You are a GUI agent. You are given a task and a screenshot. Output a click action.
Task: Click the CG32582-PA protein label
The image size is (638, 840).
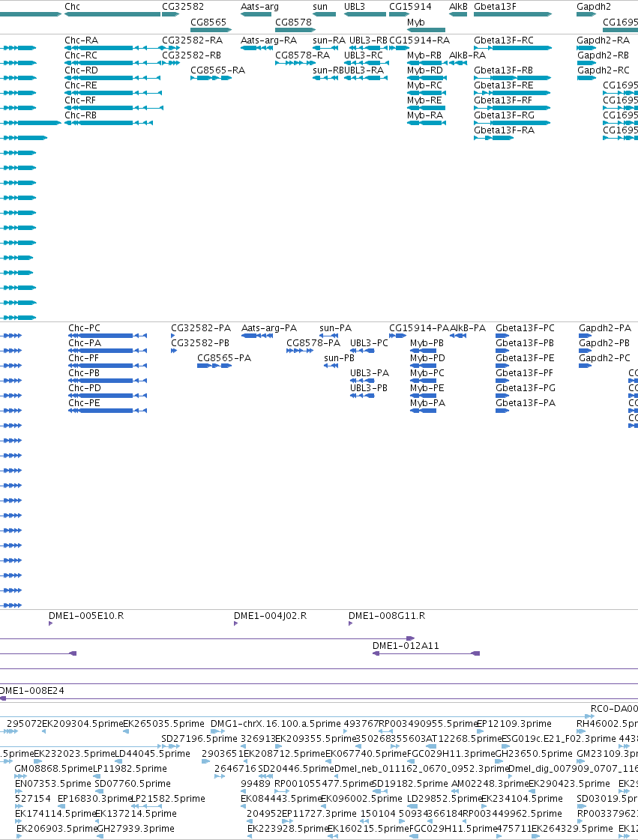coord(201,328)
